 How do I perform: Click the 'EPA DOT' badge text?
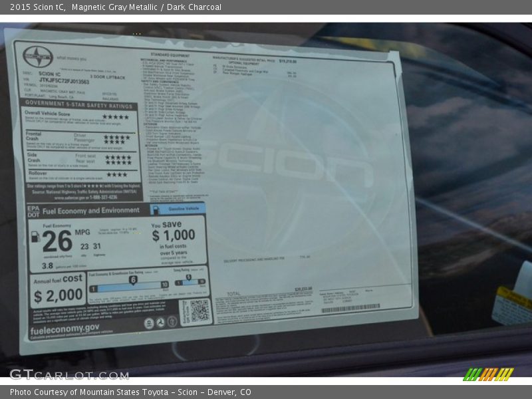[33, 211]
